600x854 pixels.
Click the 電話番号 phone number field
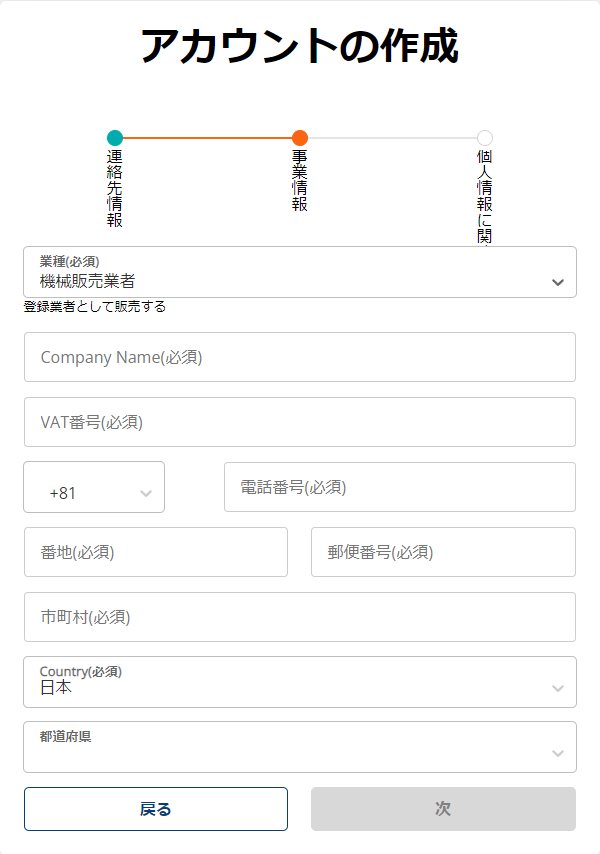(400, 487)
